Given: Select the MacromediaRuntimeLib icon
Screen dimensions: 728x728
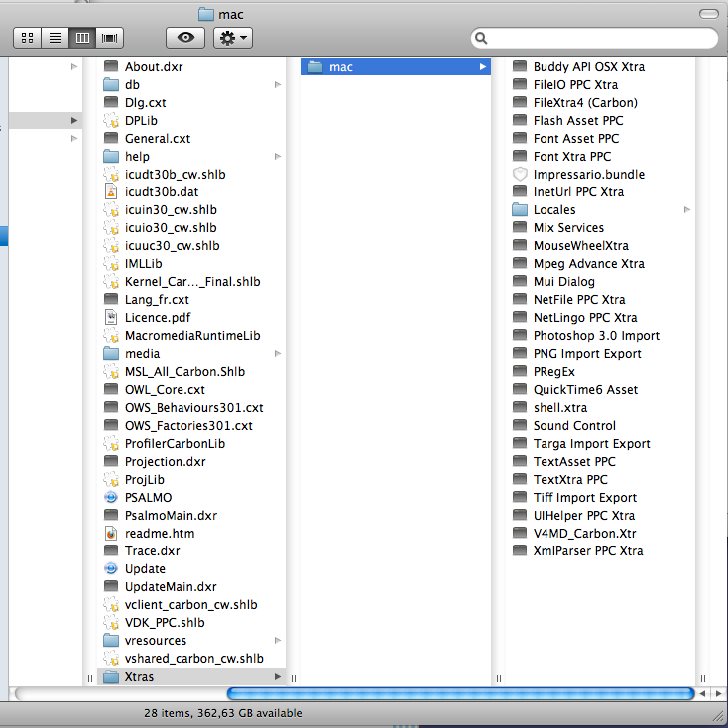Looking at the screenshot, I should coord(111,336).
